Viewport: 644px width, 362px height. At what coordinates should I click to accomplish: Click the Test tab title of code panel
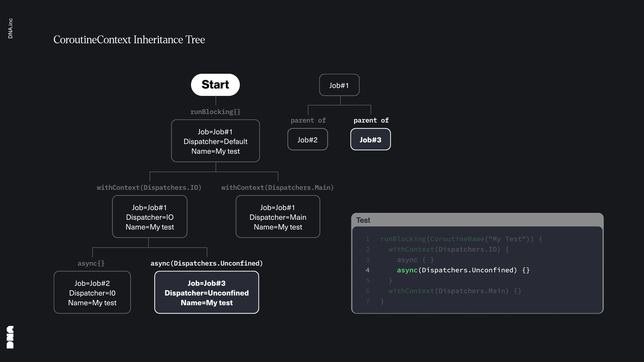[x=363, y=220]
